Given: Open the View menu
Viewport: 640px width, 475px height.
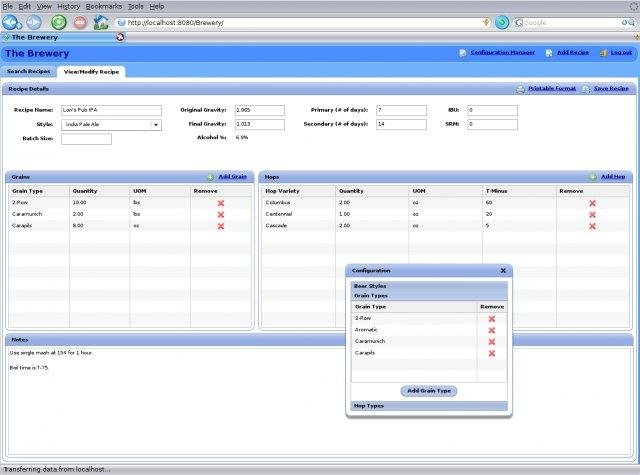Looking at the screenshot, I should point(44,7).
